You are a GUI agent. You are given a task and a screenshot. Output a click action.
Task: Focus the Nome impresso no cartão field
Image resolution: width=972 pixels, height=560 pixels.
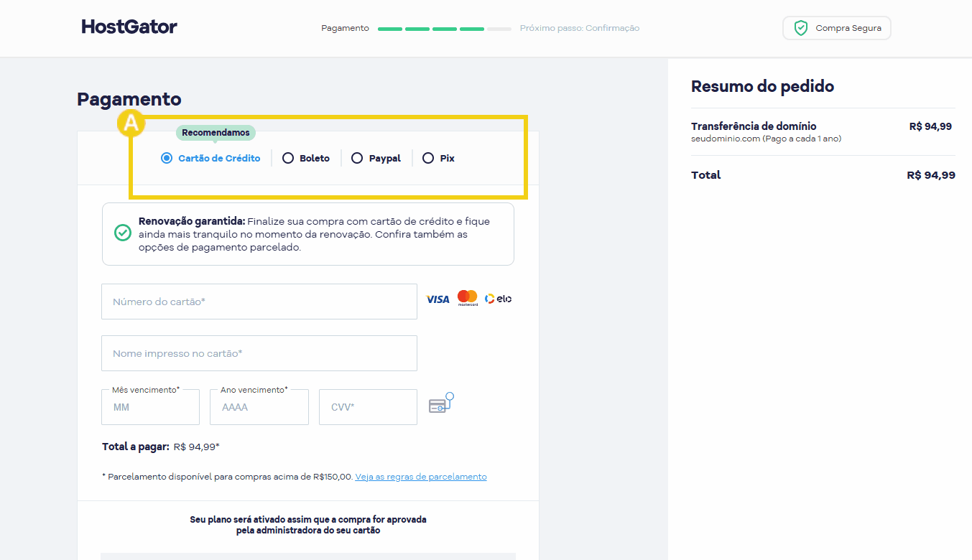[259, 353]
